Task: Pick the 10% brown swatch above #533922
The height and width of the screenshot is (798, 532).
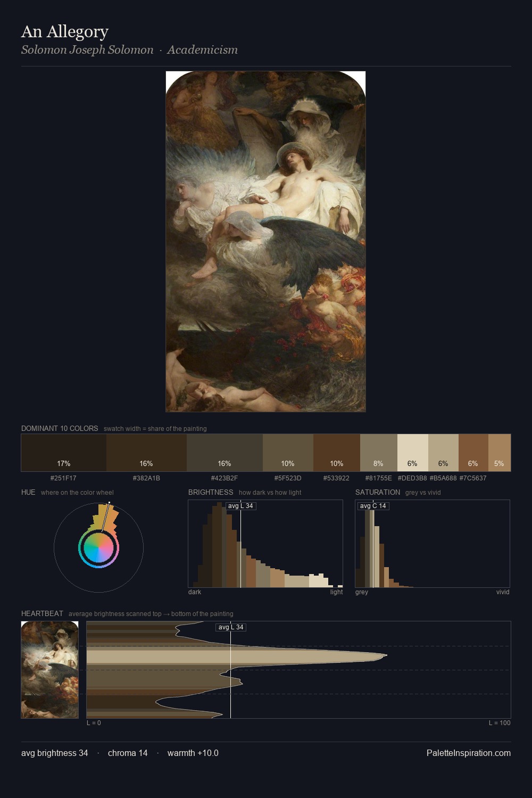Action: pyautogui.click(x=337, y=453)
